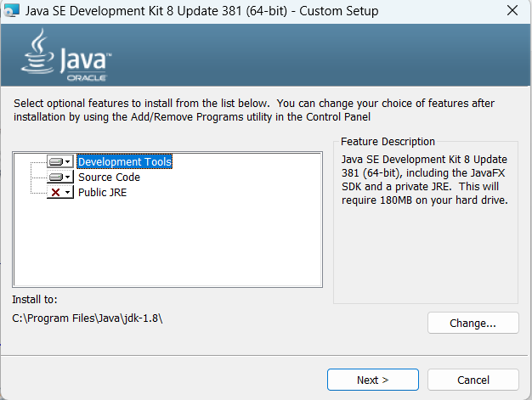Click the Java Oracle logo in the banner
This screenshot has height=400, width=532.
point(66,55)
